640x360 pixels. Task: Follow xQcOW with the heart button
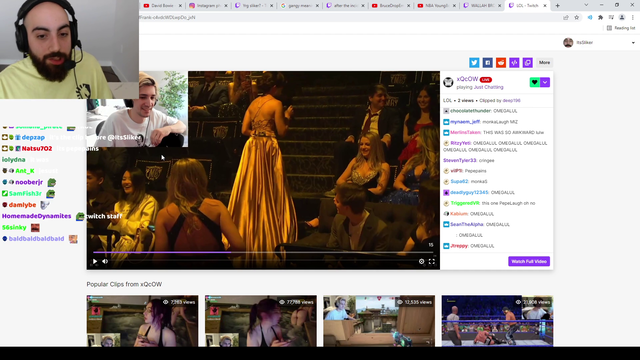[534, 82]
